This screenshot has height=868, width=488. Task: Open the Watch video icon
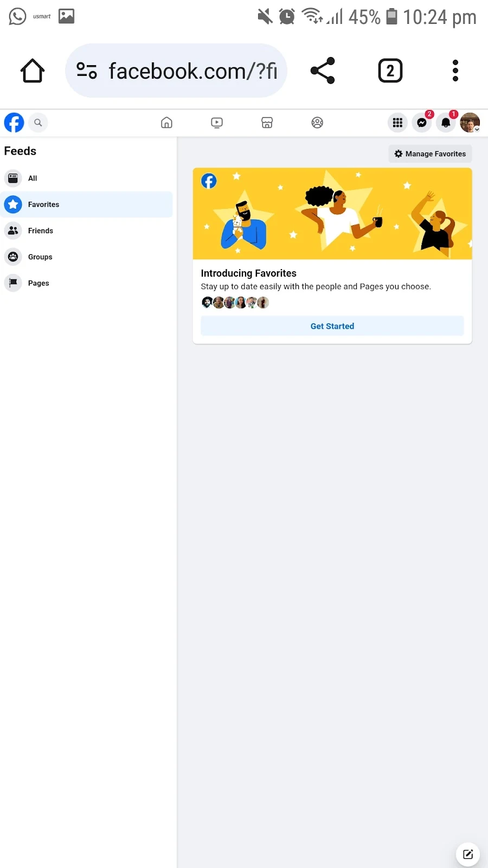217,123
